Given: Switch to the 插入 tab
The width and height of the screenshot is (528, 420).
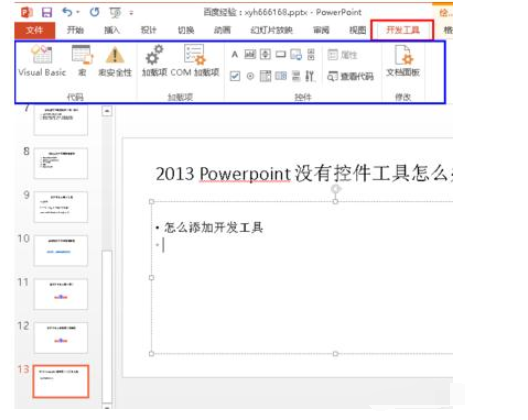Looking at the screenshot, I should point(112,30).
